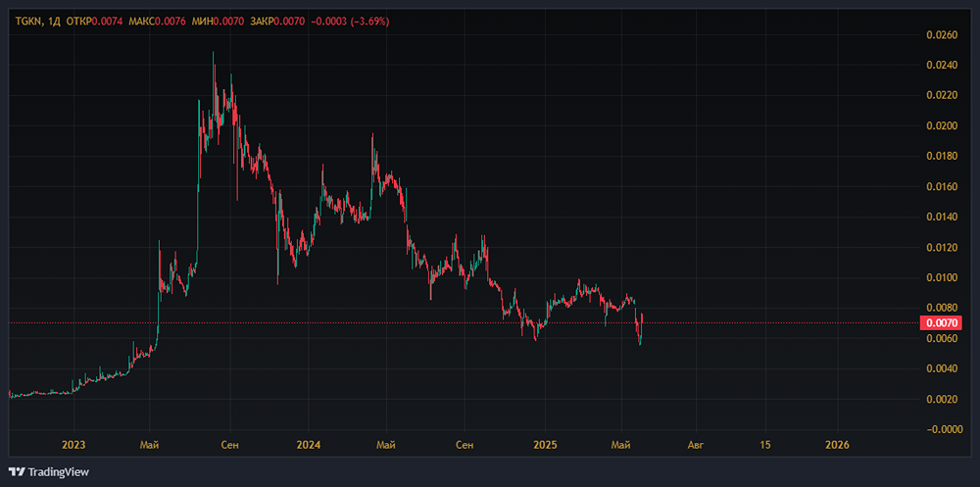
Task: Click the 0.0100 price axis label
Action: (941, 277)
